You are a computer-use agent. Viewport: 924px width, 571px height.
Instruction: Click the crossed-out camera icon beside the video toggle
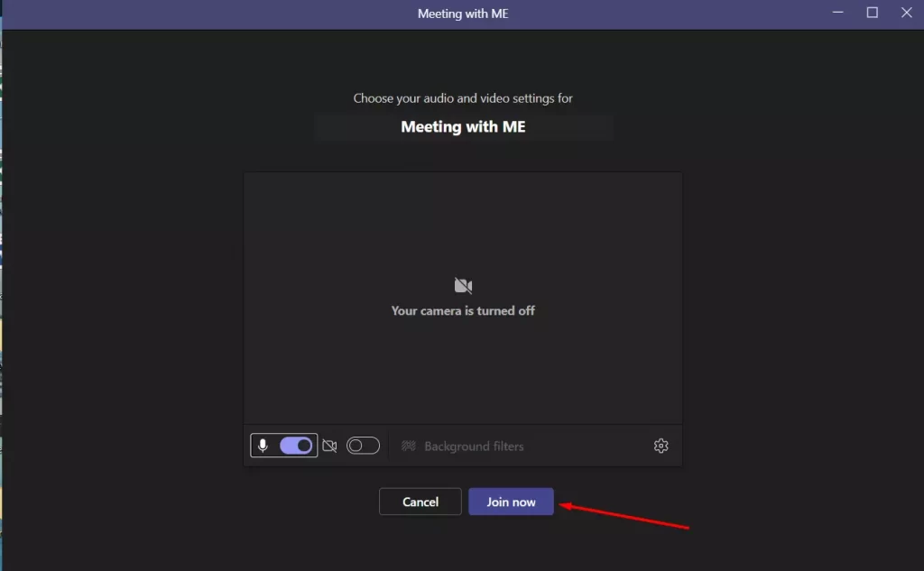point(330,447)
